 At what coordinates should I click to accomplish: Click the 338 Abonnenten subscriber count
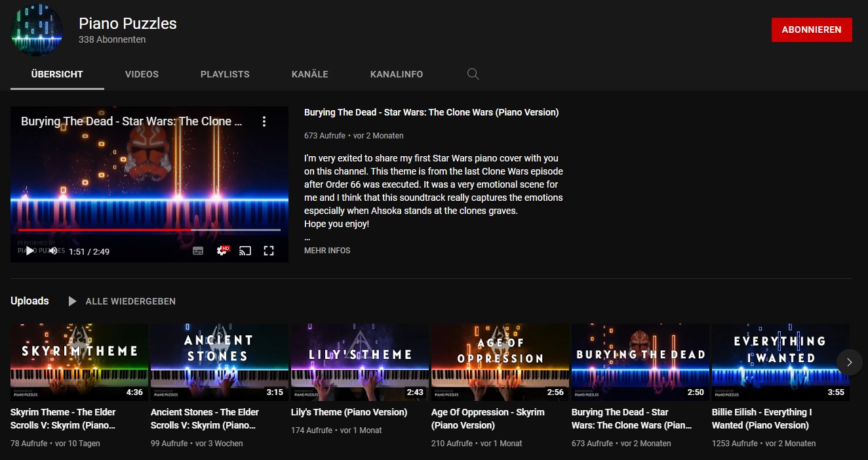112,39
